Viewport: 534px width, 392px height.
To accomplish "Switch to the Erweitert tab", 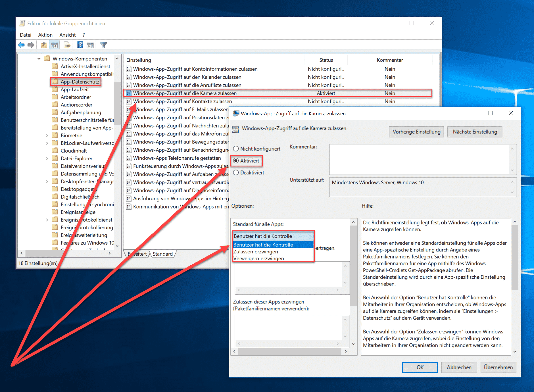I will (137, 254).
